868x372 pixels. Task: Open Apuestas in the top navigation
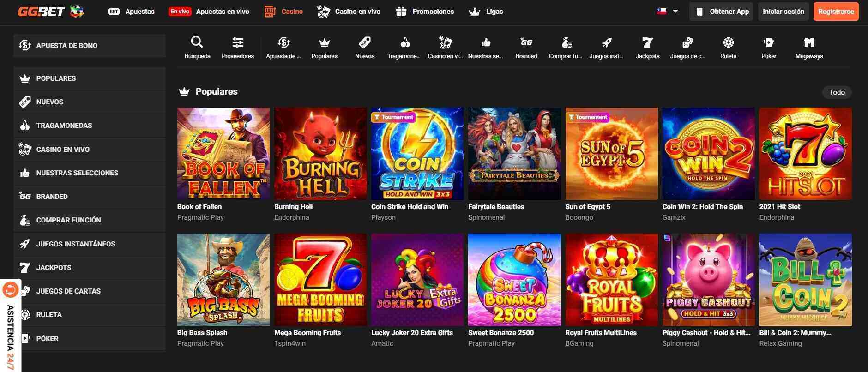[x=131, y=12]
